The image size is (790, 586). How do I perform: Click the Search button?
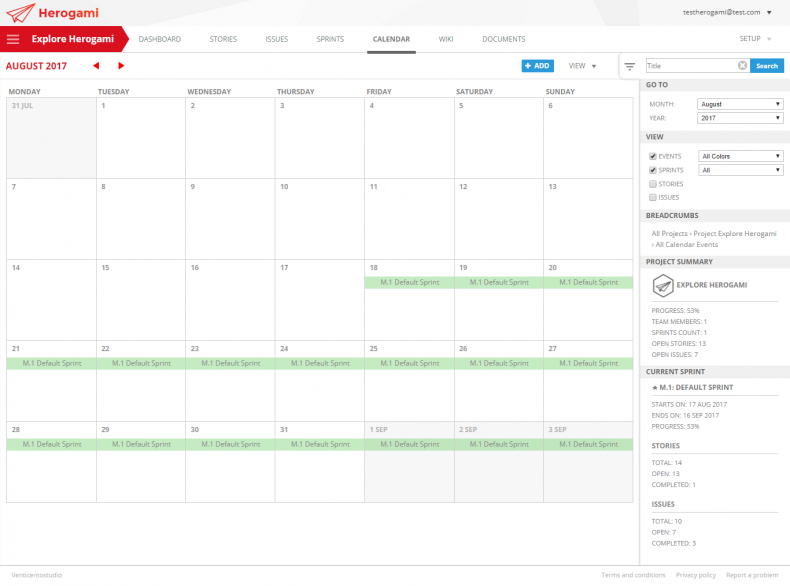[x=766, y=66]
